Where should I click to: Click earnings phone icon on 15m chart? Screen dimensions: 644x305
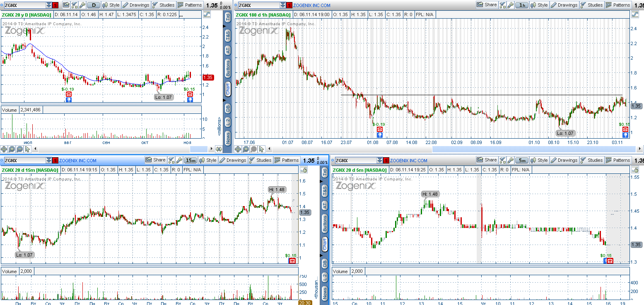292,261
